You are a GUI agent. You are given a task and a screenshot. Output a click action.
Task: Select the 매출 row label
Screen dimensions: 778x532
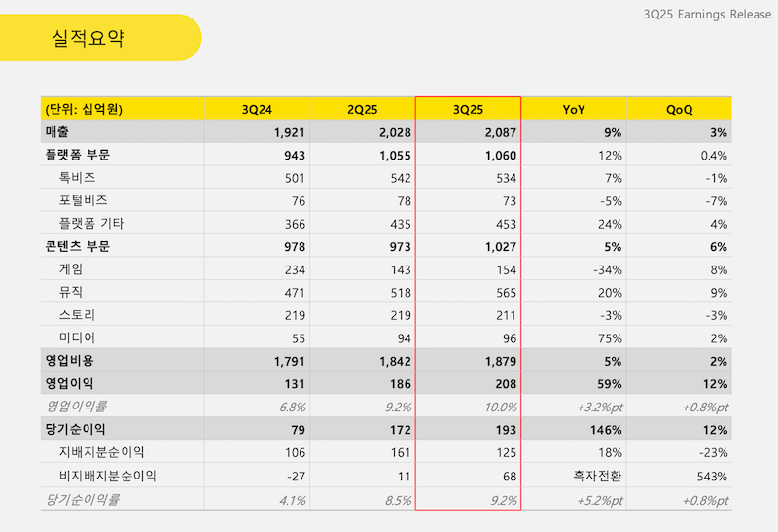click(x=57, y=132)
